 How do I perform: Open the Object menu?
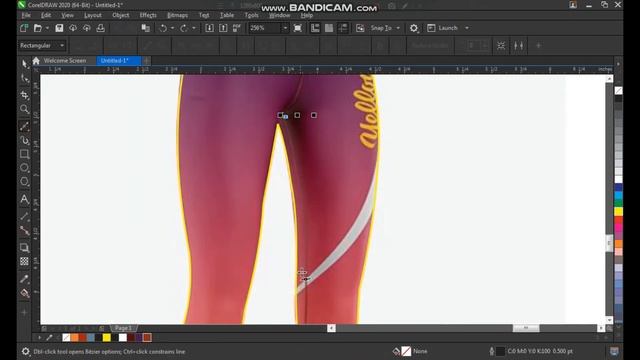click(121, 15)
